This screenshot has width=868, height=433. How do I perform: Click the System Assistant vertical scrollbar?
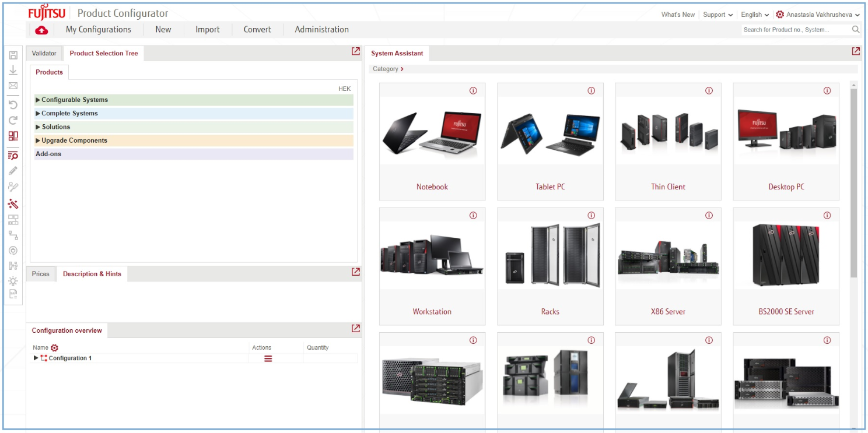[853, 183]
